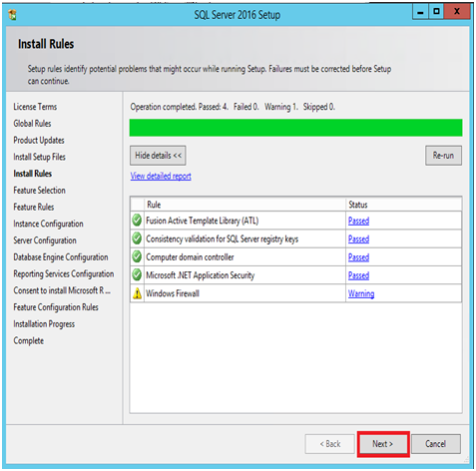
Task: Click the Windows Firewall rule text
Action: (173, 293)
